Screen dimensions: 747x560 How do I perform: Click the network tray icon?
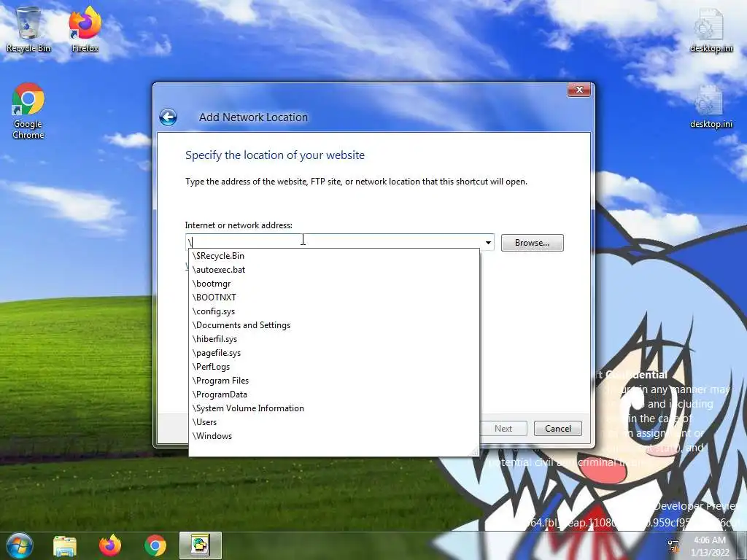(673, 545)
